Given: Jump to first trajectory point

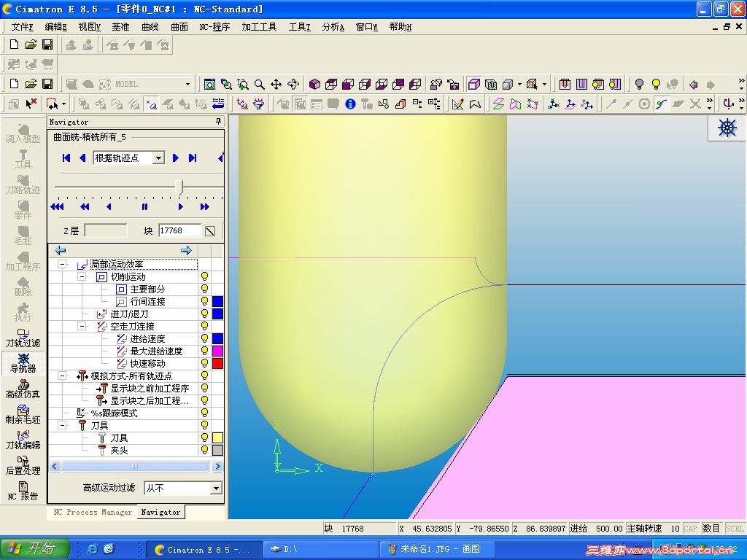Looking at the screenshot, I should point(66,157).
